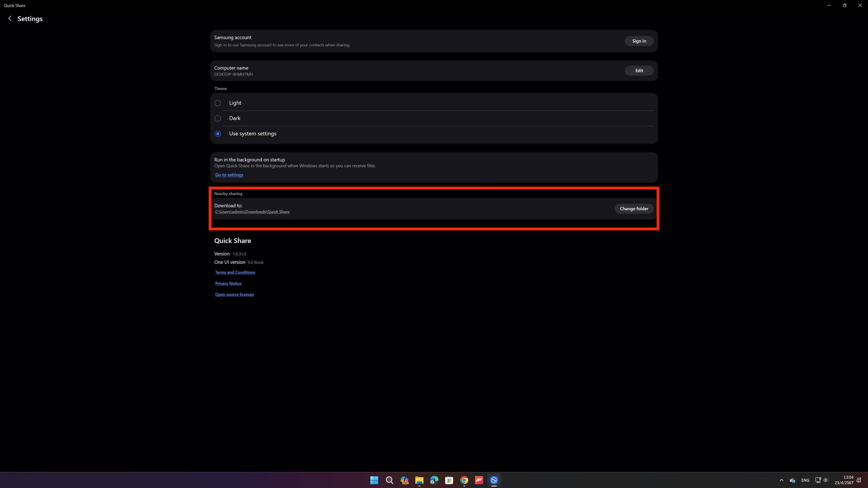Edit the computer name
The width and height of the screenshot is (868, 488).
point(639,70)
